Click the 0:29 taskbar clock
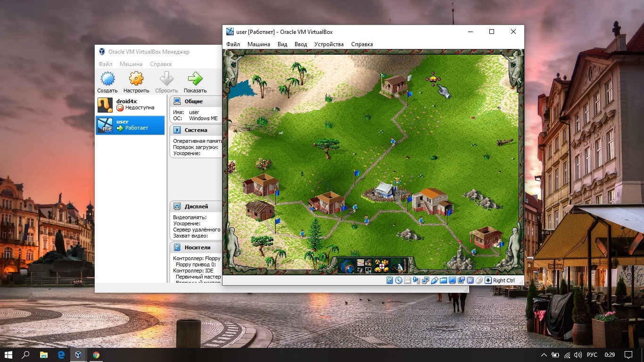 tap(610, 354)
